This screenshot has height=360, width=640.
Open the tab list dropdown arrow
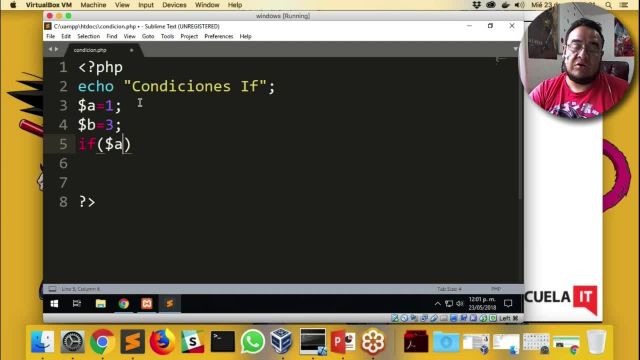tap(516, 49)
